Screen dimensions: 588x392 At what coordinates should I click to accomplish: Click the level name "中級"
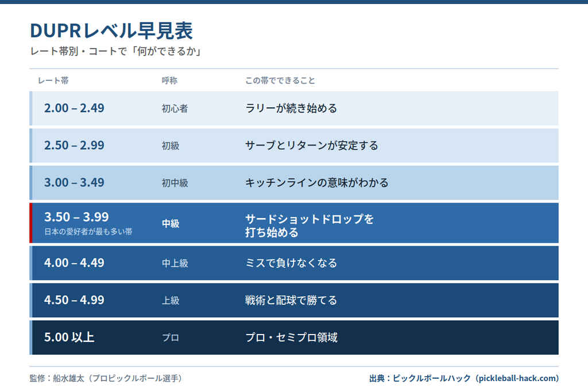pos(171,224)
